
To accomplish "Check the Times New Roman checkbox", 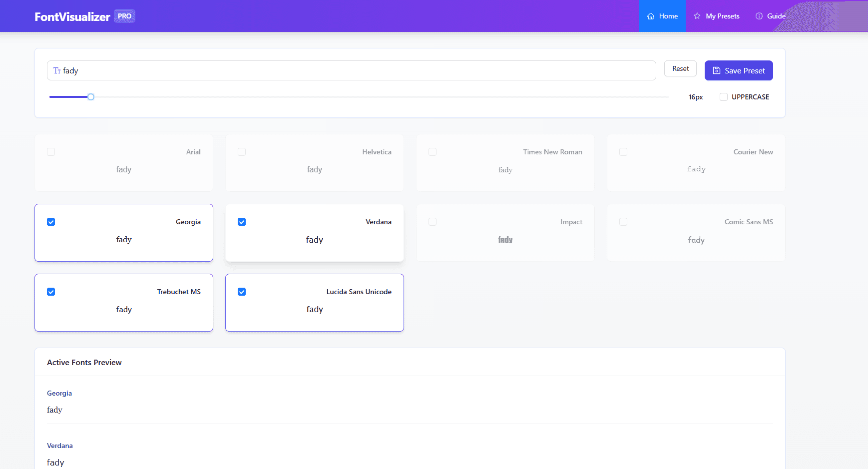I will tap(433, 152).
